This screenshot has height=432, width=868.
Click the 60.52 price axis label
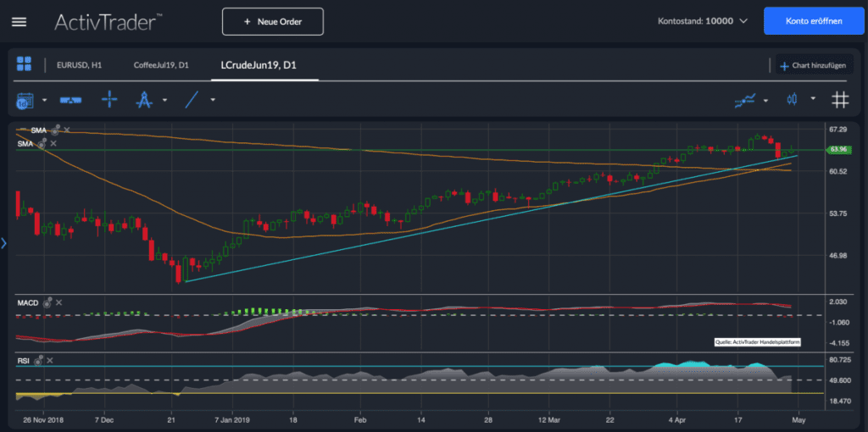pyautogui.click(x=837, y=171)
